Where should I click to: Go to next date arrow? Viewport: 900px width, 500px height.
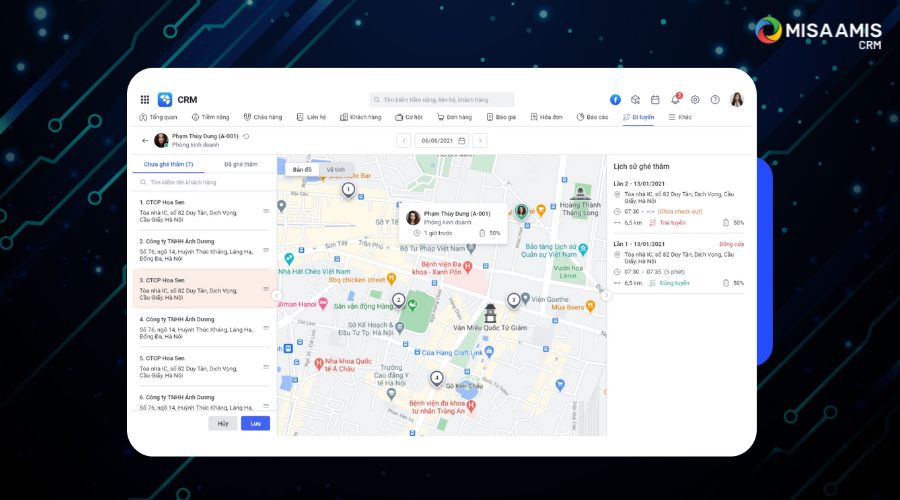point(480,141)
